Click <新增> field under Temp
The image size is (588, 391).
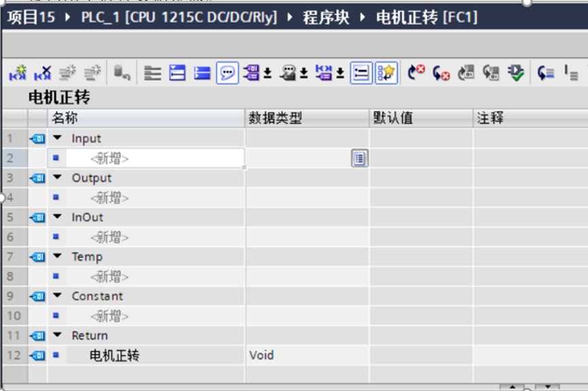tap(155, 277)
